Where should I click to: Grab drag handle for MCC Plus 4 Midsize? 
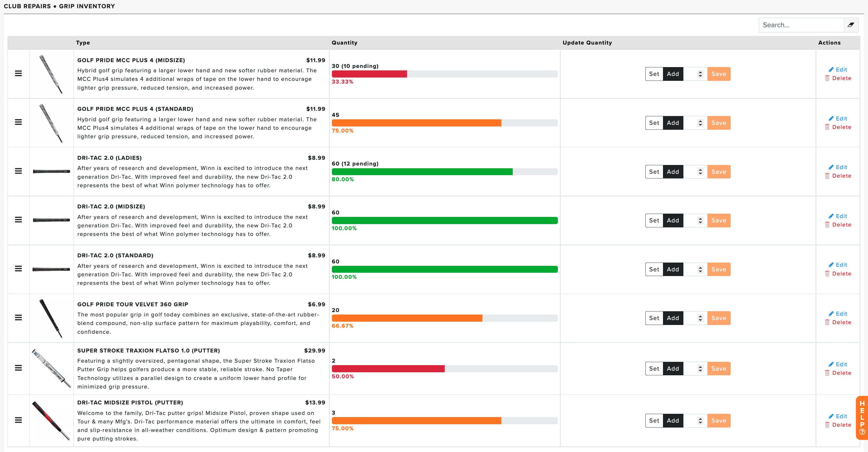pos(18,73)
